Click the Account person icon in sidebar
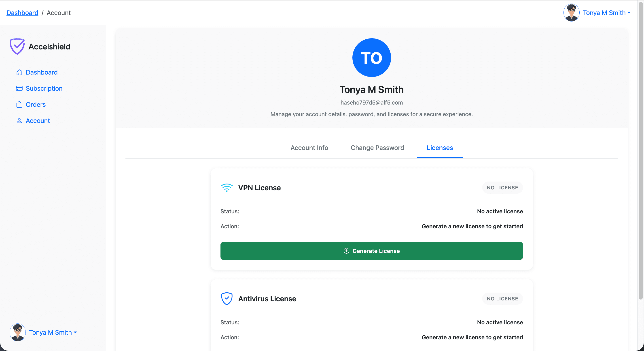This screenshot has height=351, width=644. (19, 121)
